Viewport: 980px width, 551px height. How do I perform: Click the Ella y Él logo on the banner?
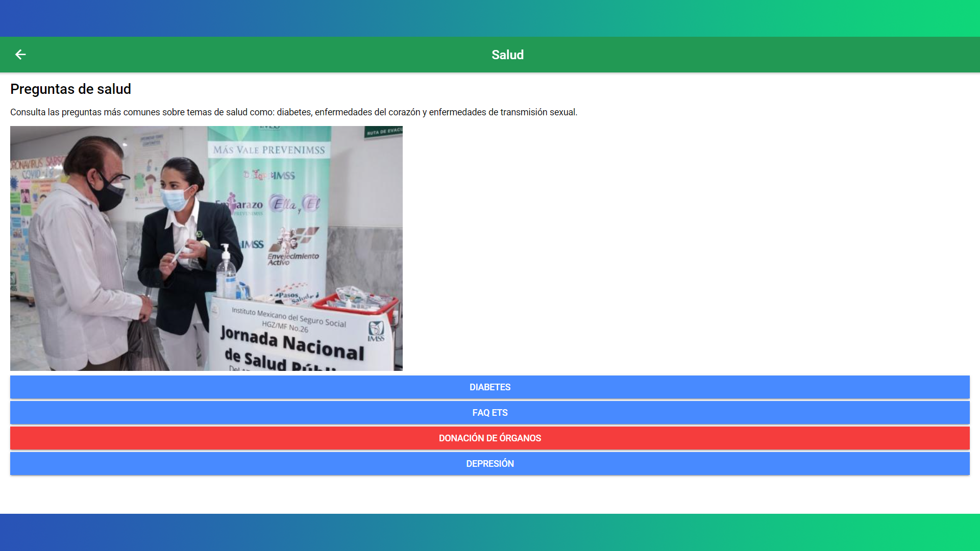(295, 204)
